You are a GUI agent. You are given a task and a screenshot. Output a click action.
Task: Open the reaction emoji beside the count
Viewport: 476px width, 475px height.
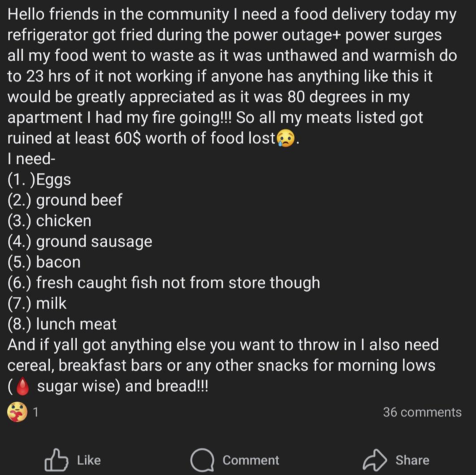[17, 413]
